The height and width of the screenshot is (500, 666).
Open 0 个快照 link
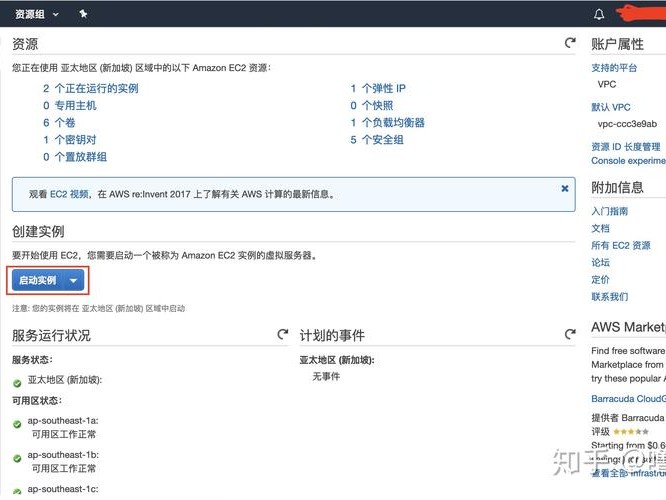(x=372, y=105)
